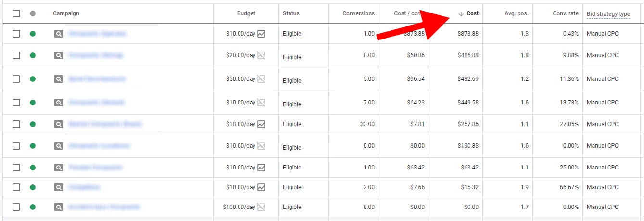
Task: Edit the $50.00/day budget value
Action: tap(240, 79)
